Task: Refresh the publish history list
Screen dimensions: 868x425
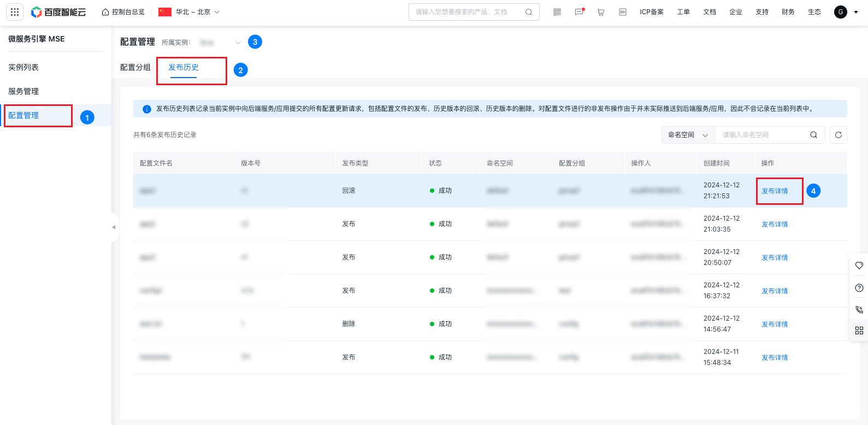Action: (x=839, y=135)
